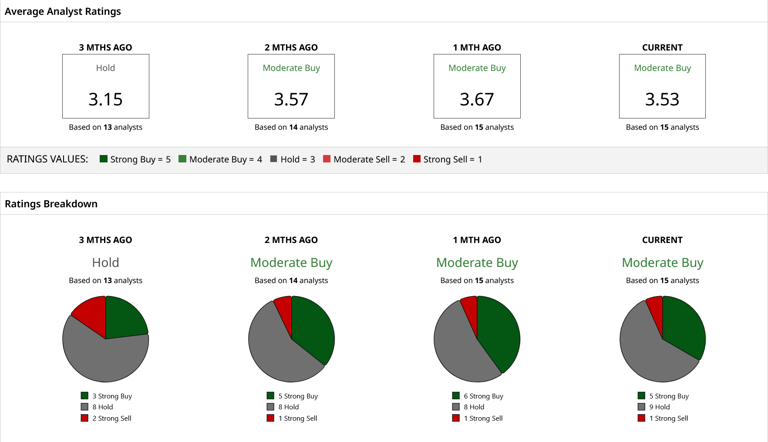
Task: Click the 'RATINGS VALUES:' label
Action: pos(47,159)
